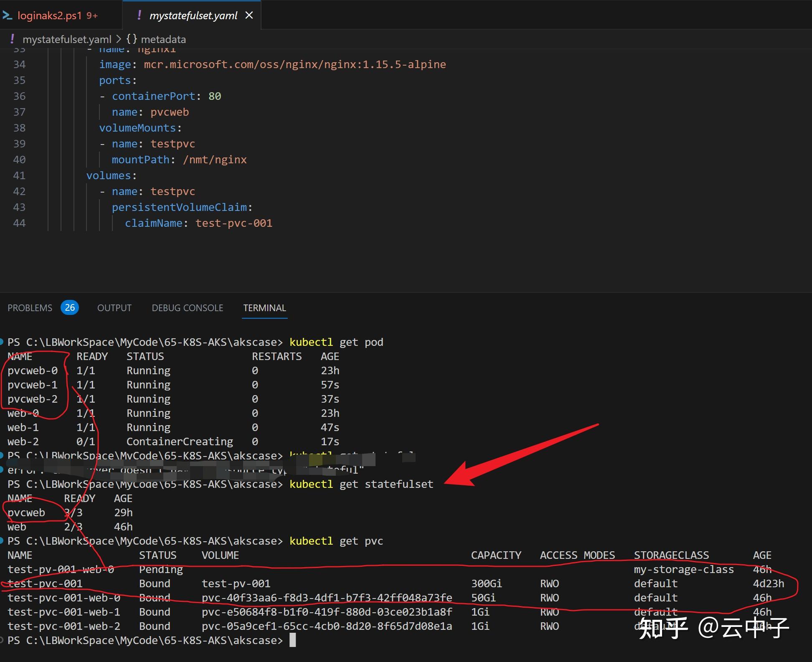The image size is (812, 662).
Task: Click the 9+ badge on loginaks2.ps1 tab
Action: tap(92, 15)
